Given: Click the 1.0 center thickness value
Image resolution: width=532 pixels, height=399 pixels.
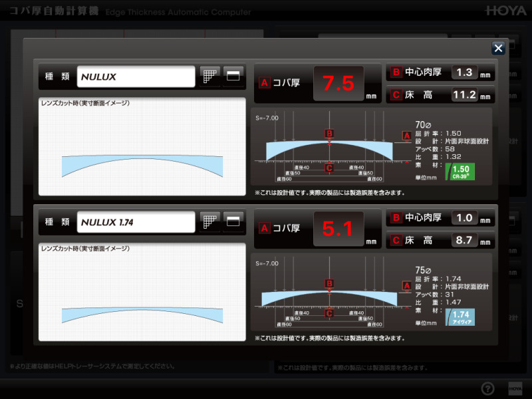Looking at the screenshot, I should [464, 218].
